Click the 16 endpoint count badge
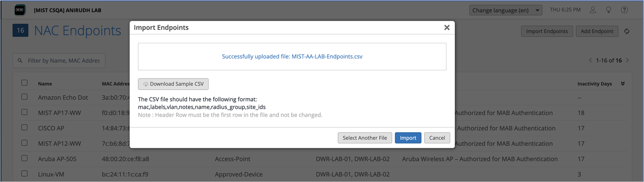644x182 pixels. 20,31
